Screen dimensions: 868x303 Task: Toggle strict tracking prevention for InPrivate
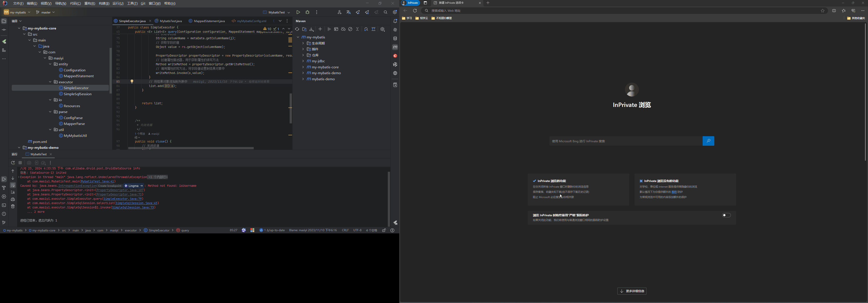coord(726,215)
